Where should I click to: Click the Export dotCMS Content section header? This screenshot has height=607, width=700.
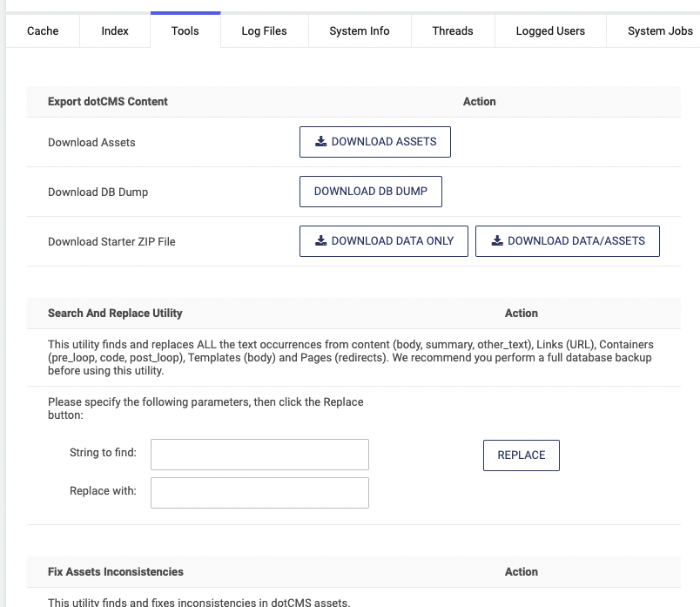(x=108, y=101)
